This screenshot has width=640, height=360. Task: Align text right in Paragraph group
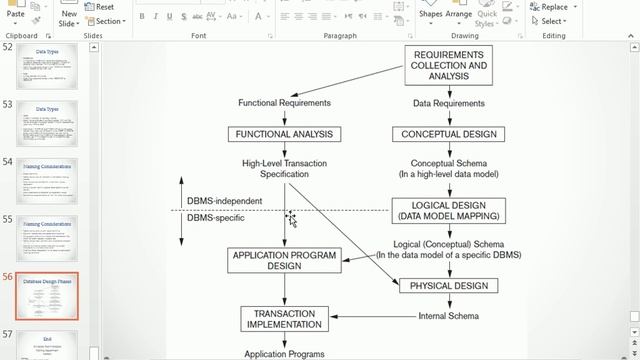312,17
